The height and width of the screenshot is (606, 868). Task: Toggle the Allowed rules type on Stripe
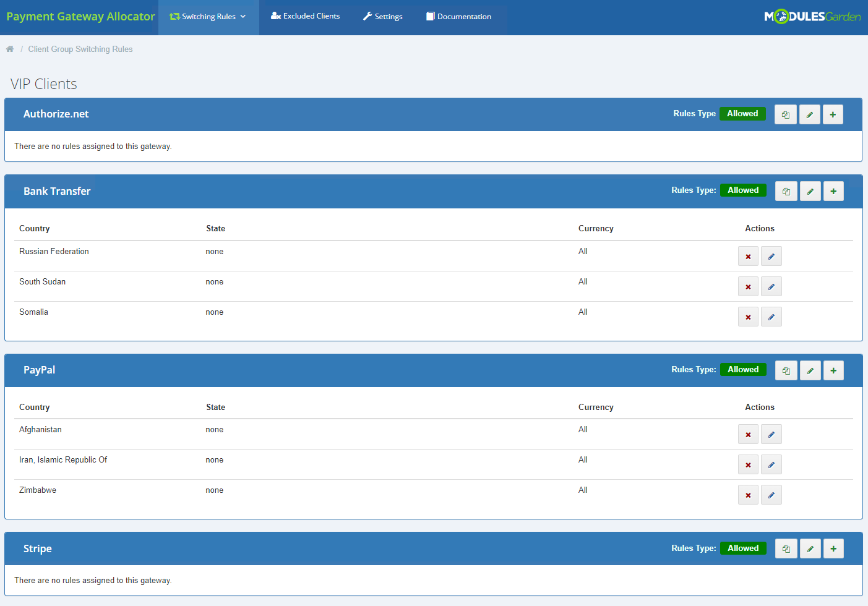[743, 548]
